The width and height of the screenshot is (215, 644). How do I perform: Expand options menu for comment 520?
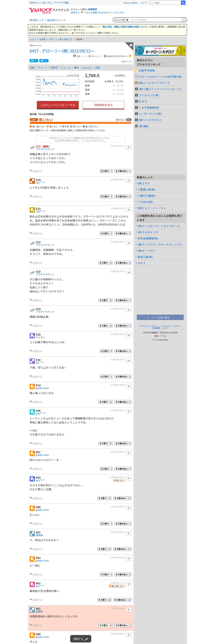129,272
